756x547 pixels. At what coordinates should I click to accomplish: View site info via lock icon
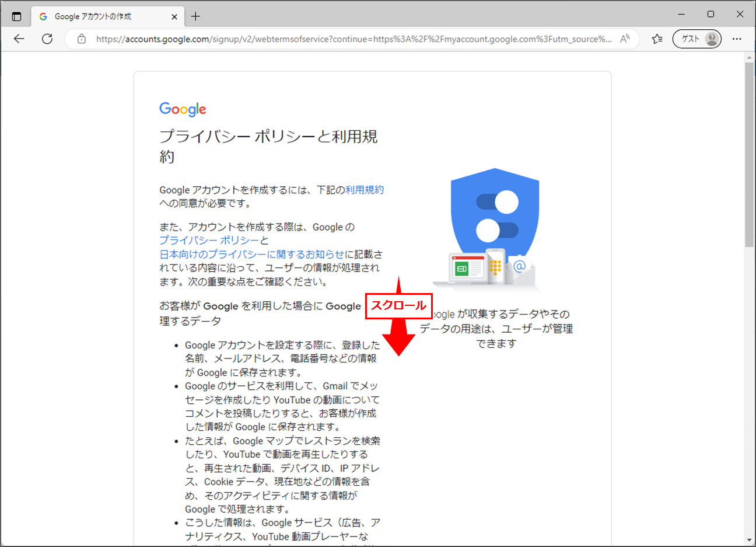(82, 39)
